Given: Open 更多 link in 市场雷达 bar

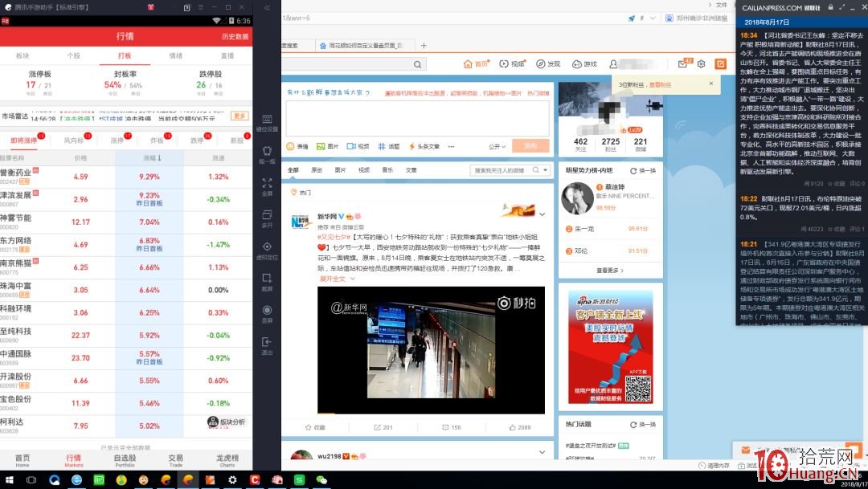Looking at the screenshot, I should point(240,116).
